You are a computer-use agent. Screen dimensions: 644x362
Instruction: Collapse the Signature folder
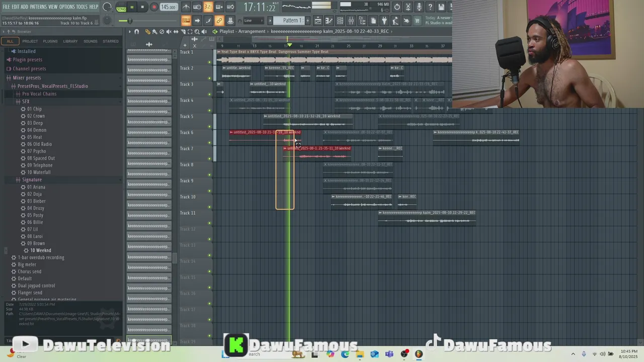pyautogui.click(x=32, y=179)
